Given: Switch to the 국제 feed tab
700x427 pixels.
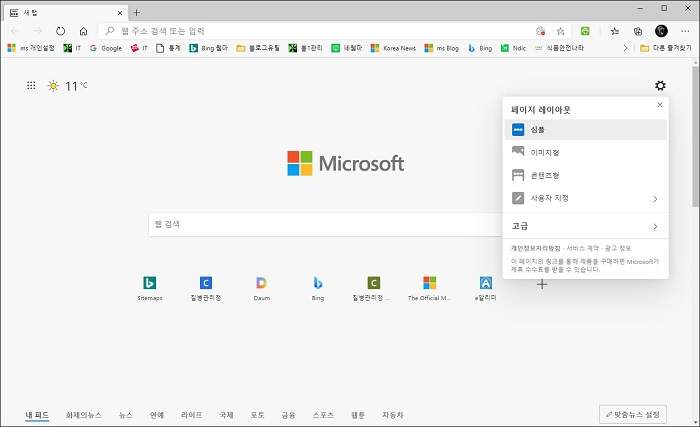Looking at the screenshot, I should pyautogui.click(x=226, y=415).
